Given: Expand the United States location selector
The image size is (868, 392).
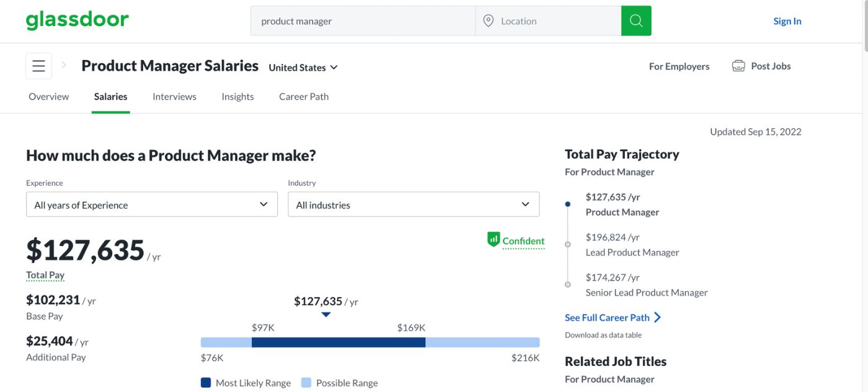Looking at the screenshot, I should pos(303,67).
